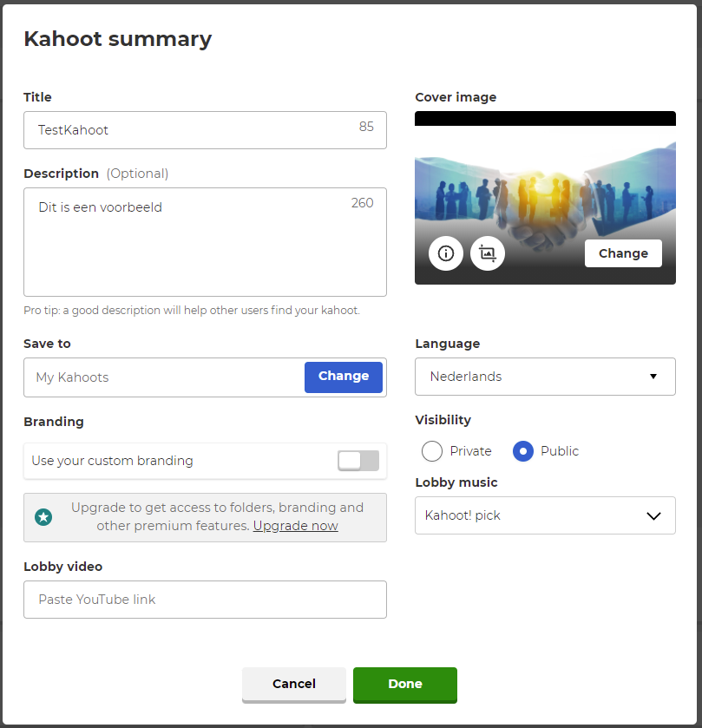Open the cover image crop tool
The image size is (702, 728).
coord(488,253)
